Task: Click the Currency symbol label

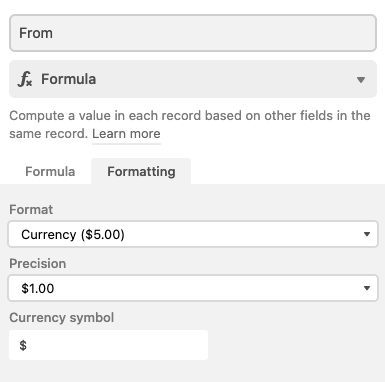Action: (x=62, y=318)
